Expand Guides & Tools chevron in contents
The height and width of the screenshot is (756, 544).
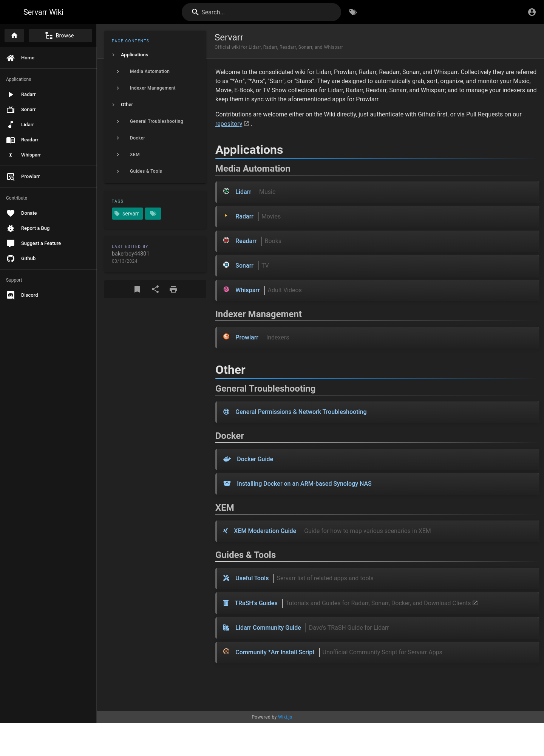[x=118, y=171]
